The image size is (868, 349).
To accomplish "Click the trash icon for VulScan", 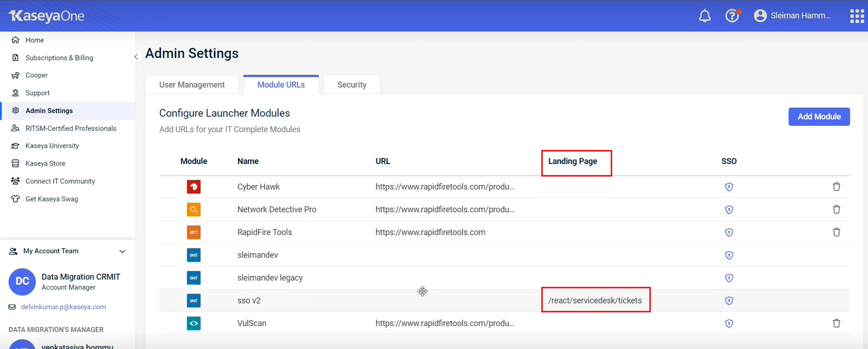I will tap(836, 323).
